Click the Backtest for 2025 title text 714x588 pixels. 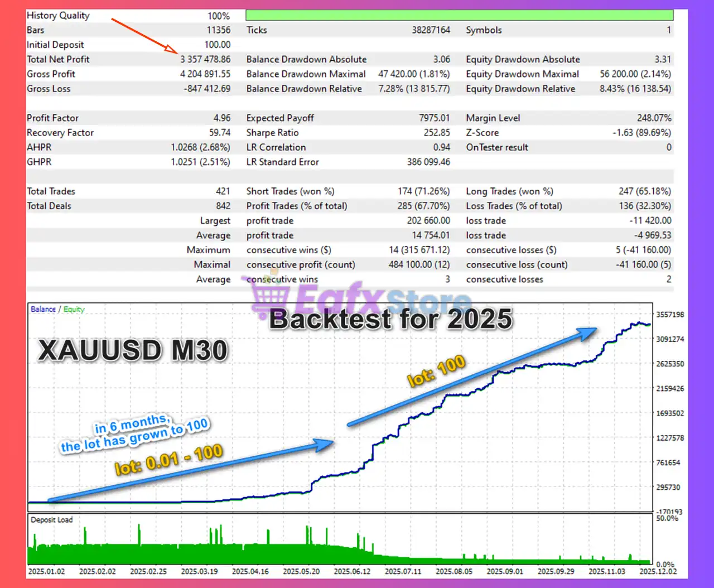(x=390, y=319)
